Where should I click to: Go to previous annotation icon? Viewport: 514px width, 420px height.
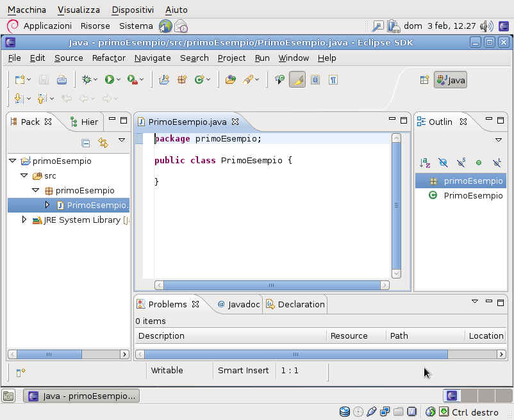click(x=42, y=98)
